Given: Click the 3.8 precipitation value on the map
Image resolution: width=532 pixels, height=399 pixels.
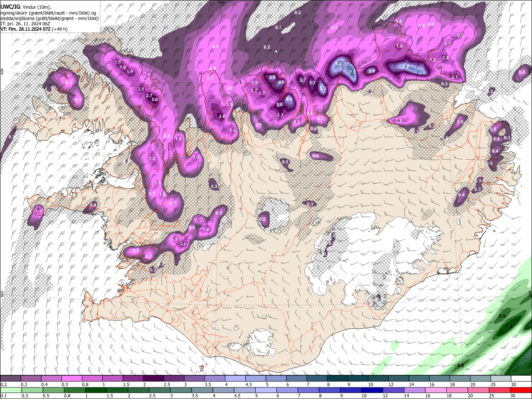Looking at the screenshot, I should click(372, 71).
